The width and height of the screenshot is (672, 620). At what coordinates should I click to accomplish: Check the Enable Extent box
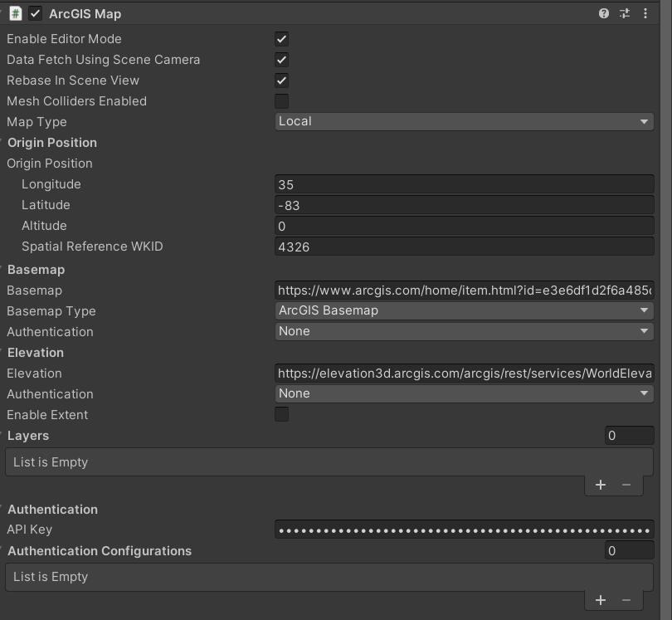click(281, 414)
